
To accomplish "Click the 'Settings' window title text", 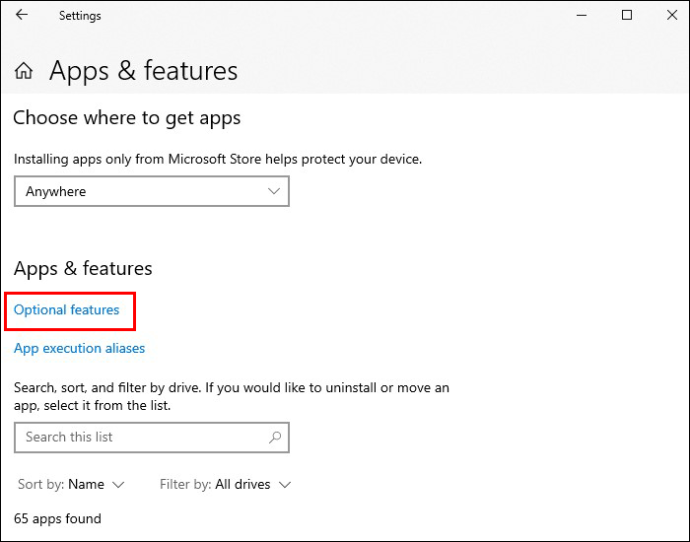I will point(80,16).
